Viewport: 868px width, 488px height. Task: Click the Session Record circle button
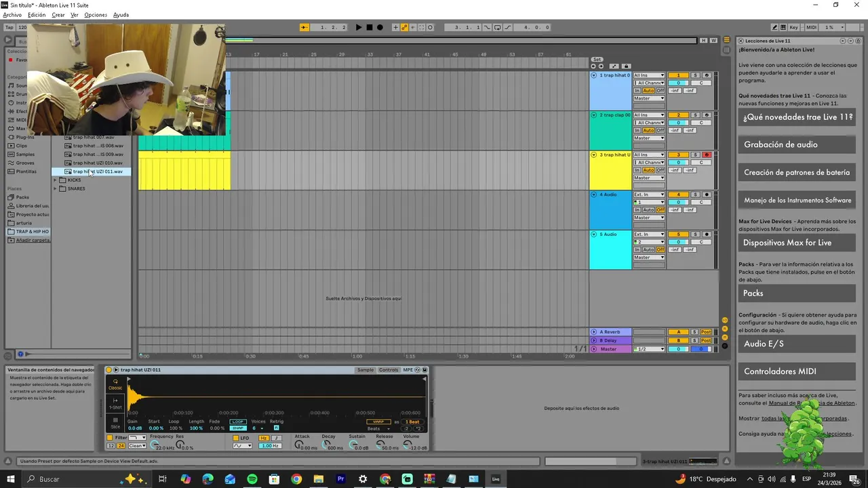pos(430,27)
